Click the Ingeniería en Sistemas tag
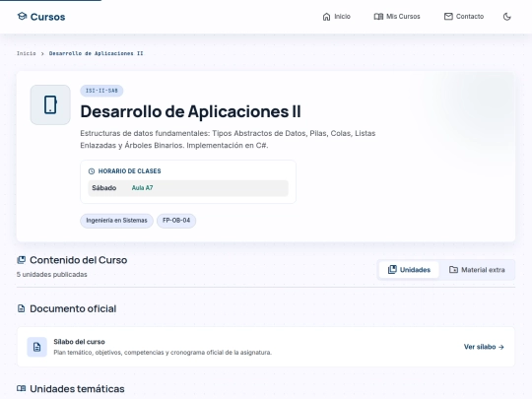 tap(116, 221)
